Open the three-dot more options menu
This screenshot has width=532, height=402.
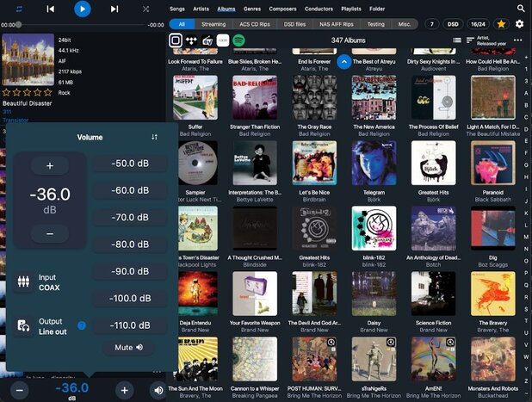coord(517,40)
